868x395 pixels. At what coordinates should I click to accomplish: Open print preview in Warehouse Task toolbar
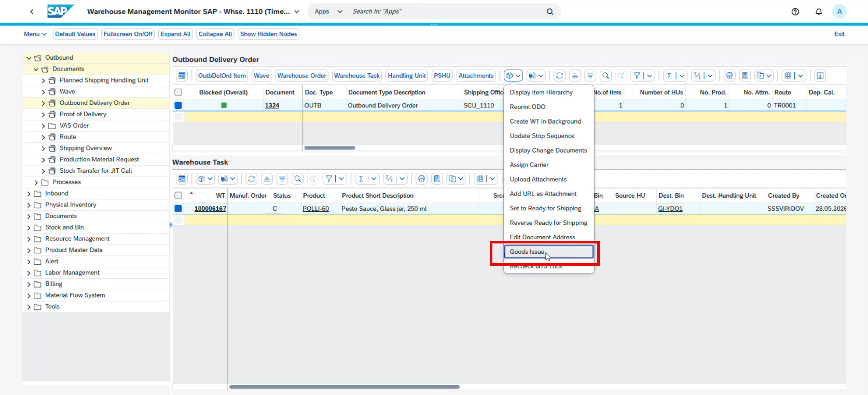437,179
